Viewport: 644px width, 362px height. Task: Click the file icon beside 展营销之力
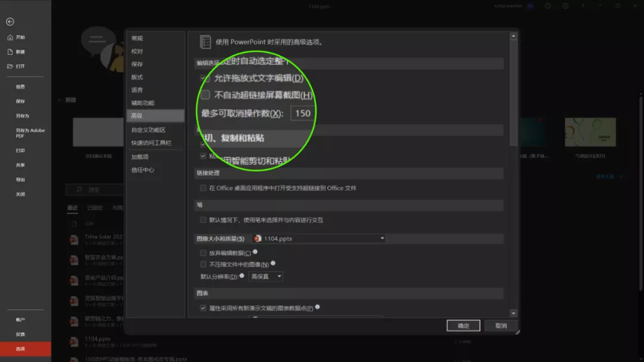pos(74,321)
